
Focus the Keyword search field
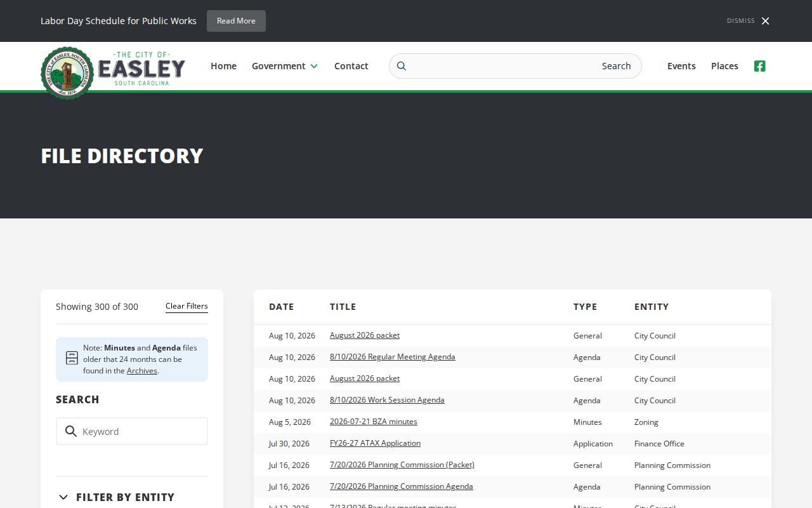(x=132, y=431)
